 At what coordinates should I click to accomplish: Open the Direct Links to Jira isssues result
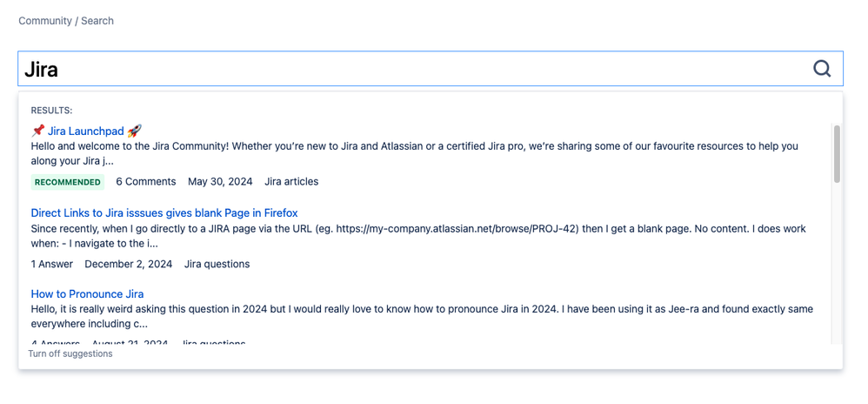click(164, 212)
